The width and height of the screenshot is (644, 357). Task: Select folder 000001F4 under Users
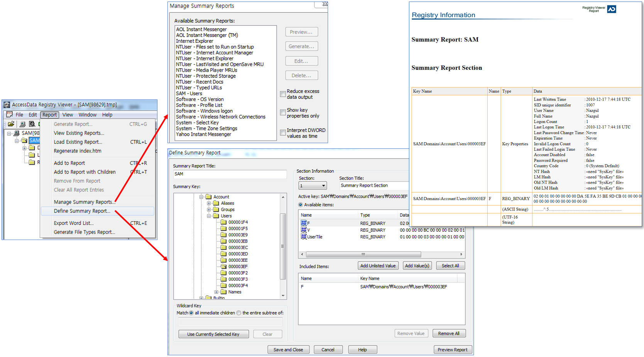click(x=234, y=222)
